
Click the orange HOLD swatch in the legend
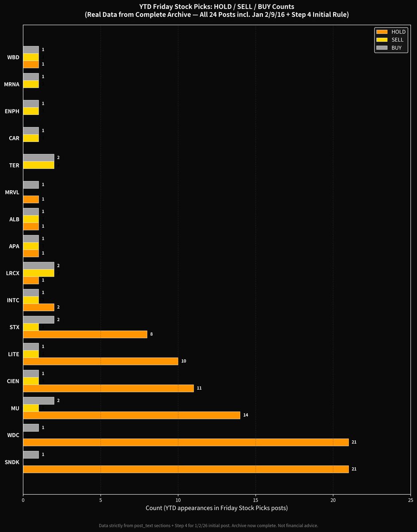381,31
